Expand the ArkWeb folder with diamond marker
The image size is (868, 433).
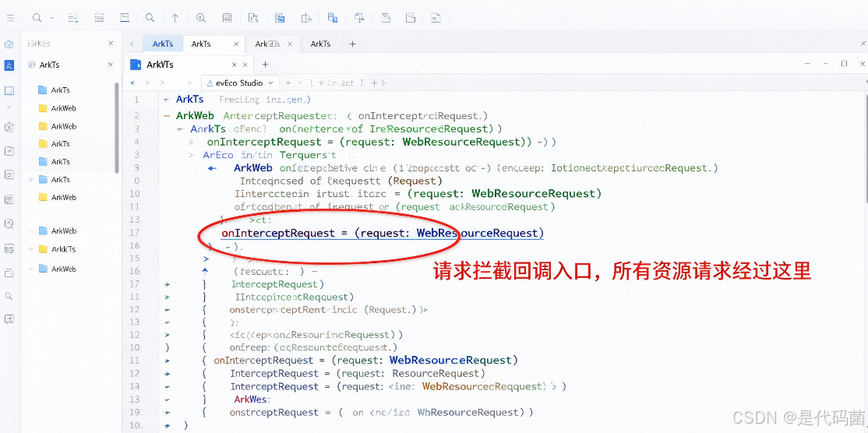pos(30,269)
